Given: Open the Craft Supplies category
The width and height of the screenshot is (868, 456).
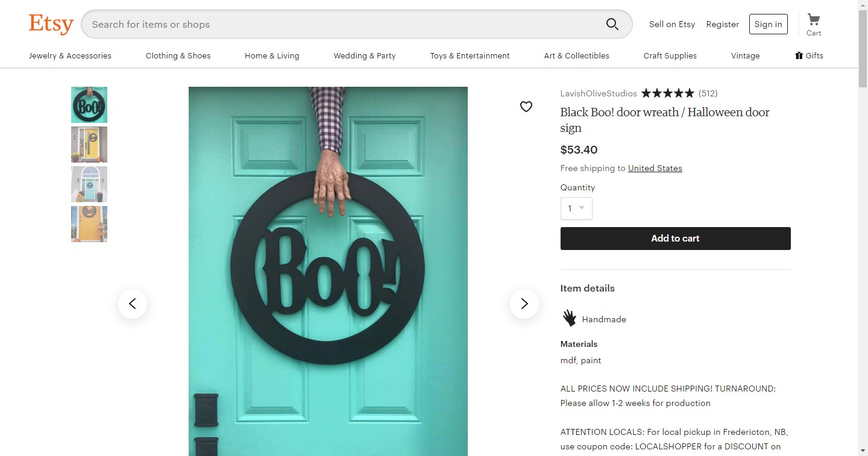Looking at the screenshot, I should [670, 55].
